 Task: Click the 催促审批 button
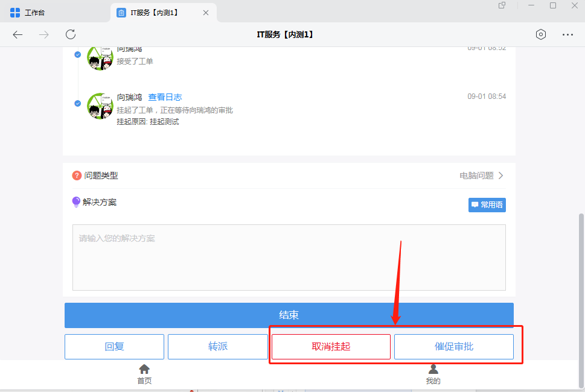pyautogui.click(x=453, y=347)
